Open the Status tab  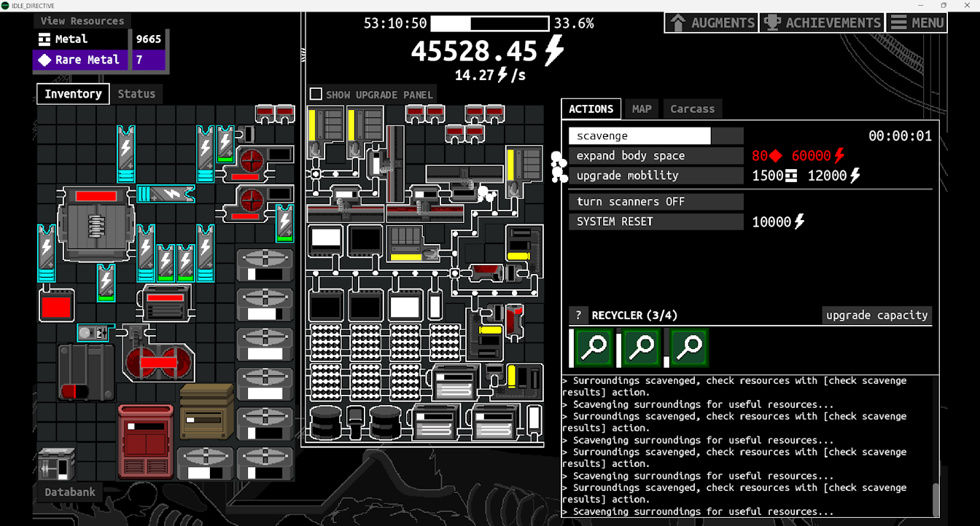point(136,94)
